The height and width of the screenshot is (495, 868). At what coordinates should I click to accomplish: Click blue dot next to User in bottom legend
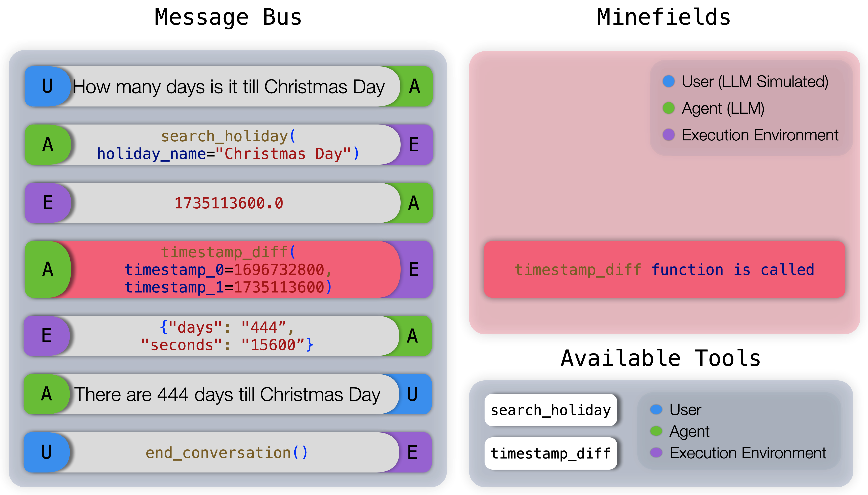[656, 410]
